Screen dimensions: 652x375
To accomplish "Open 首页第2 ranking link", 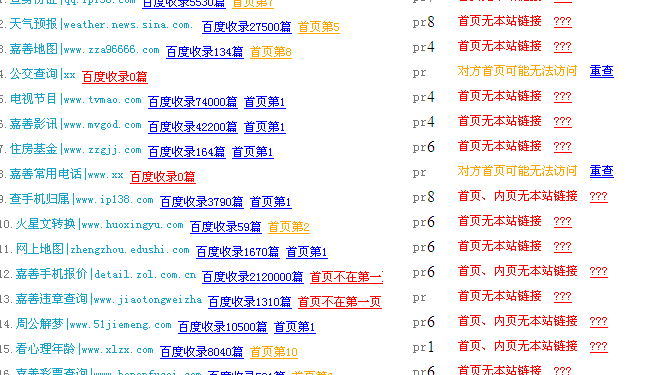I will (289, 227).
